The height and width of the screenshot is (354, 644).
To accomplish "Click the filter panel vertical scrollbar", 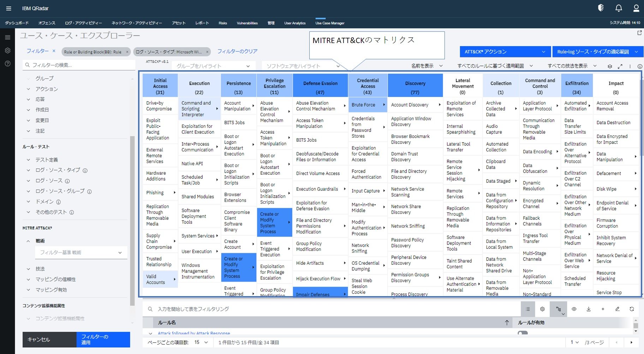I will tap(132, 221).
